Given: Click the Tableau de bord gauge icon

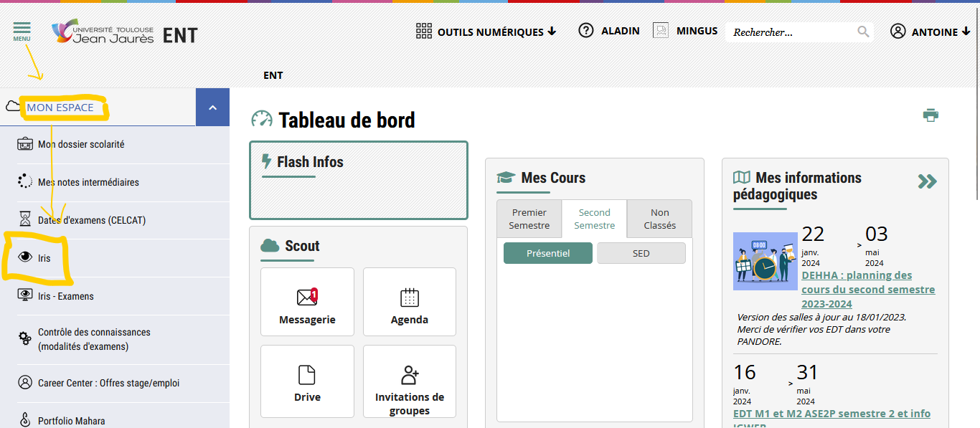Looking at the screenshot, I should 262,120.
